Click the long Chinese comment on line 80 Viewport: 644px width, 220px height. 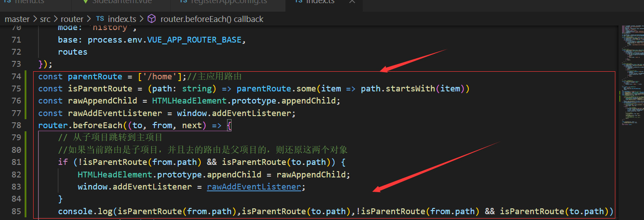coord(203,150)
